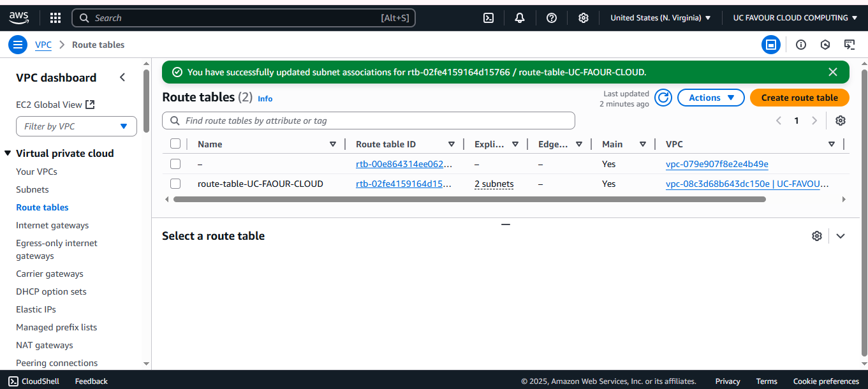The height and width of the screenshot is (389, 868).
Task: Open the AWS home logo
Action: tap(18, 18)
